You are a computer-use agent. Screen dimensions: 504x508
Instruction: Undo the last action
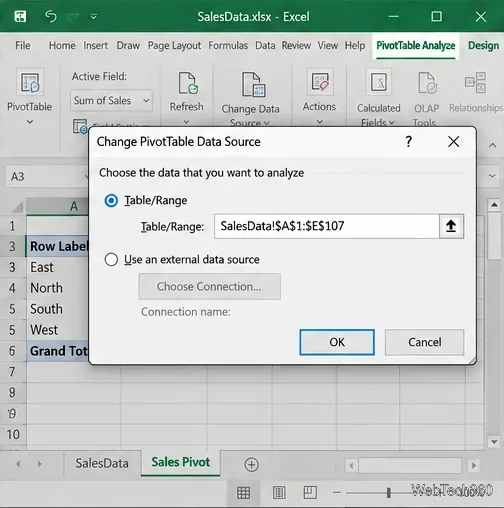[51, 16]
